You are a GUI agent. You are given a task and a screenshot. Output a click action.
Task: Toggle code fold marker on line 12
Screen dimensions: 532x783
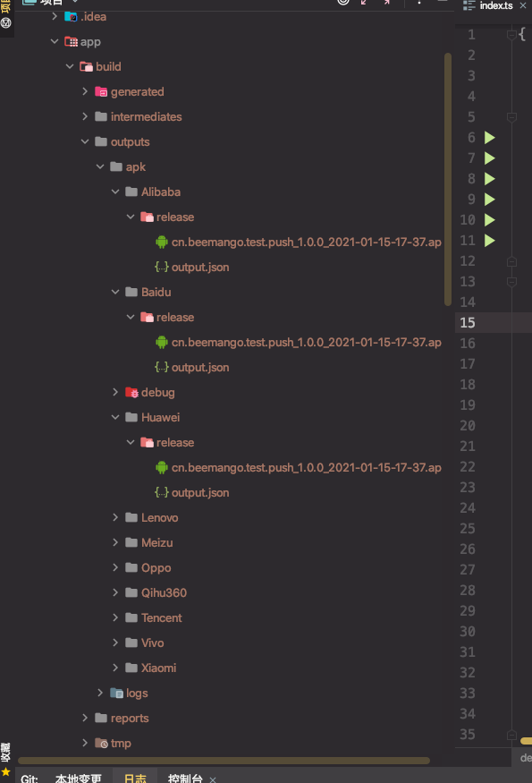(x=511, y=261)
